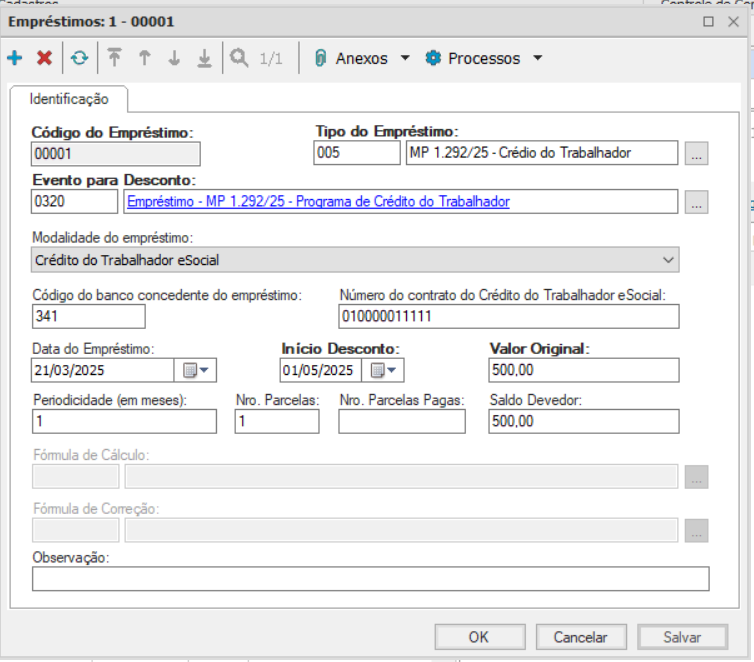Click the Data do Empréstimo date 21/03/2025
Image resolution: width=754 pixels, height=662 pixels.
pos(102,370)
